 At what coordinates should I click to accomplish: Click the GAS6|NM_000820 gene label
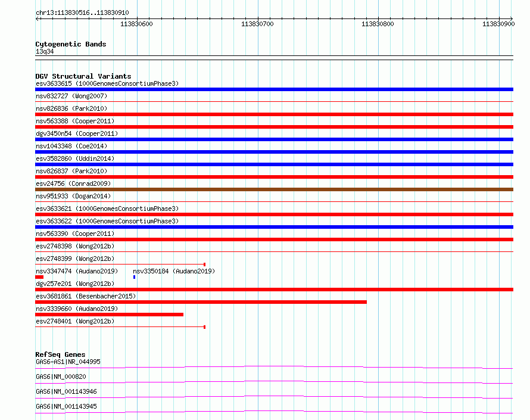coord(61,377)
